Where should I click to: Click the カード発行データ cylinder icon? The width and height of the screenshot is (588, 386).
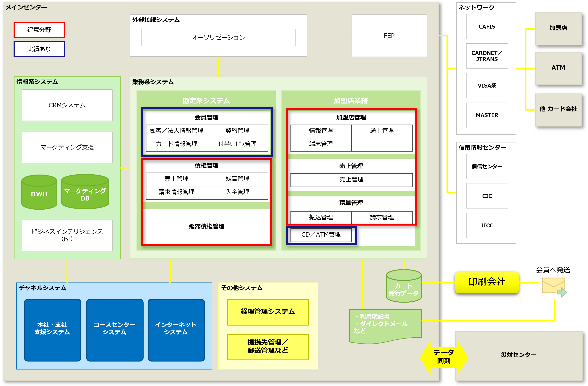click(404, 286)
